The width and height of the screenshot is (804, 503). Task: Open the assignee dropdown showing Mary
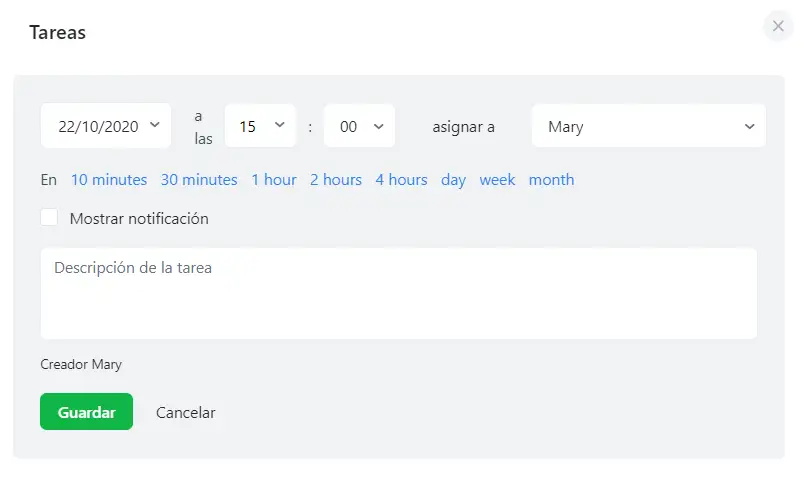[648, 126]
